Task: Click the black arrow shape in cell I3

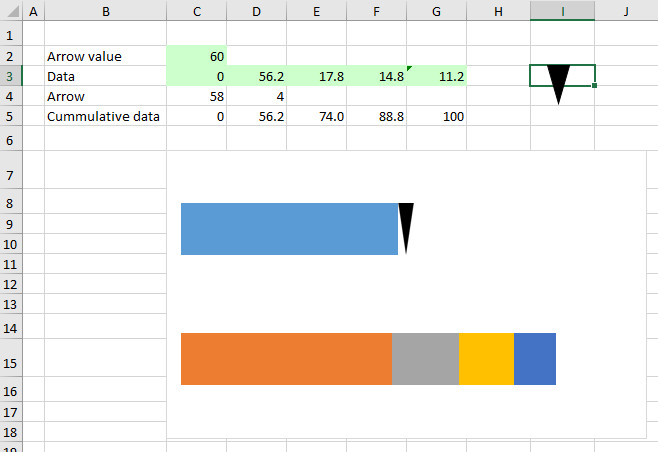Action: [x=558, y=82]
